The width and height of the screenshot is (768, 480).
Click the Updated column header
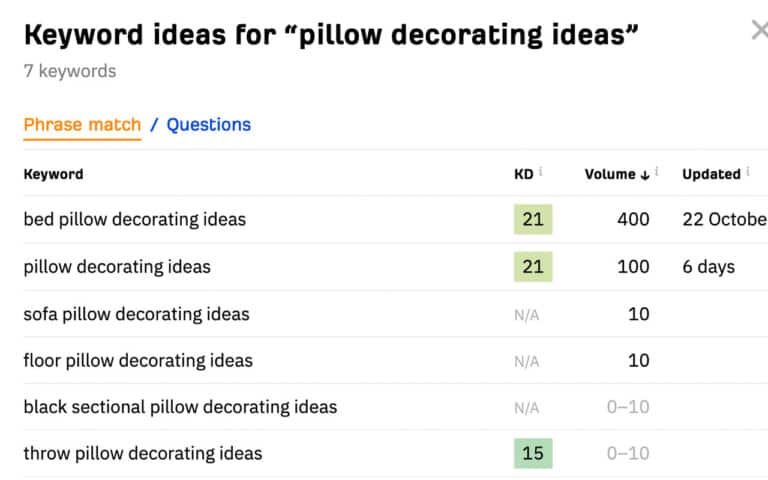pyautogui.click(x=711, y=174)
